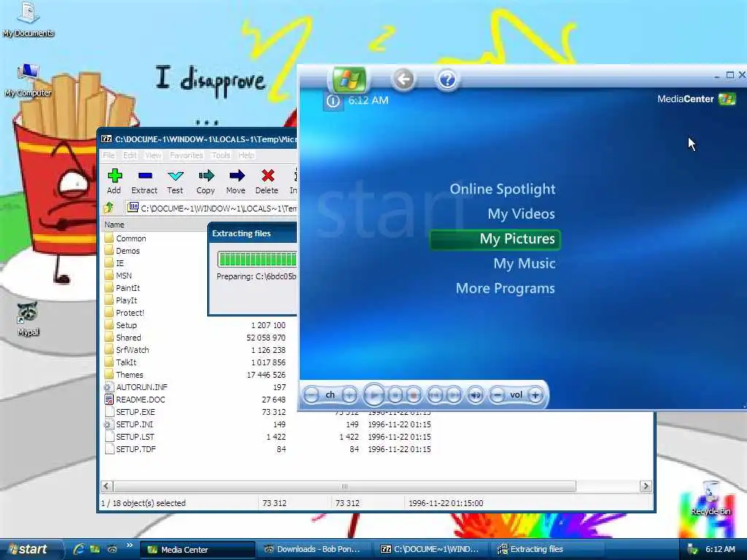
Task: Click the Stop button in Media Center
Action: tap(395, 394)
